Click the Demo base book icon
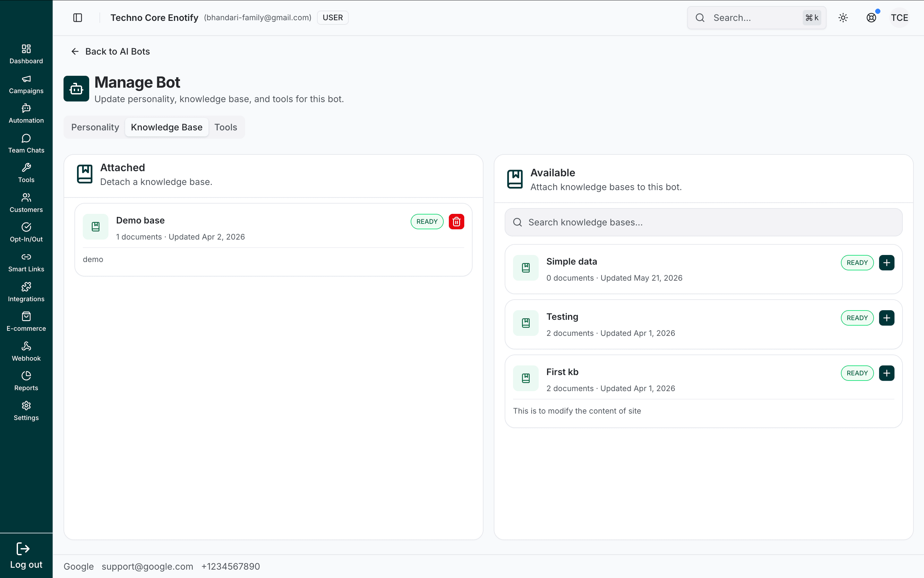This screenshot has width=924, height=578. [96, 227]
